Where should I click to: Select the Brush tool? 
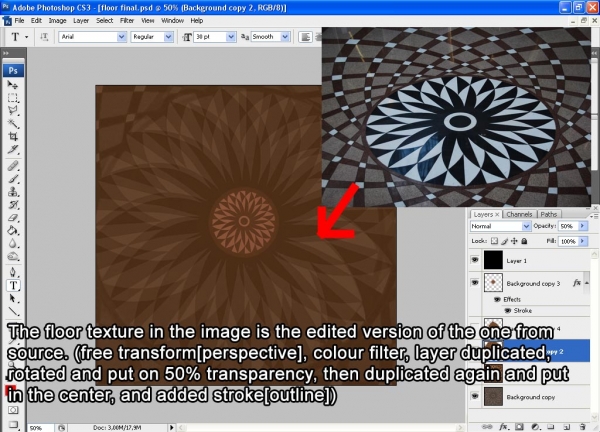point(13,179)
